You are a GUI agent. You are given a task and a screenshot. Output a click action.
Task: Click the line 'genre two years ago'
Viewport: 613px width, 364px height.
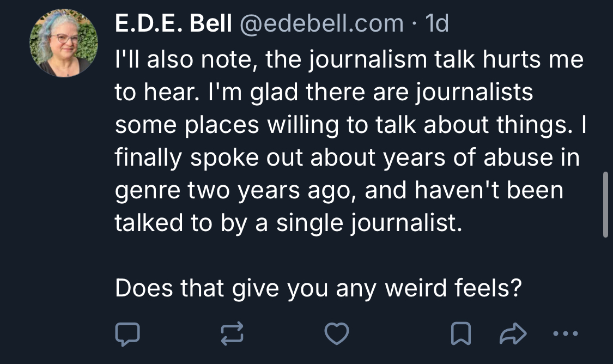click(x=339, y=190)
